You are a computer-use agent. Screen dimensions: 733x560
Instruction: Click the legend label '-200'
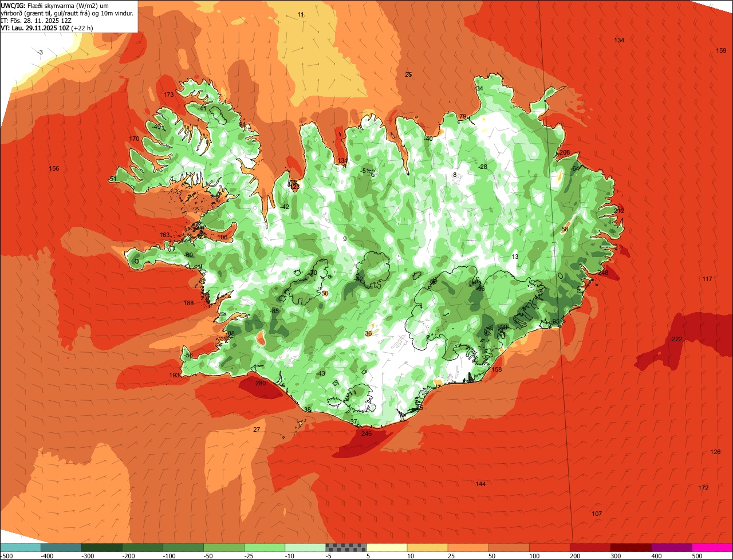click(x=129, y=556)
